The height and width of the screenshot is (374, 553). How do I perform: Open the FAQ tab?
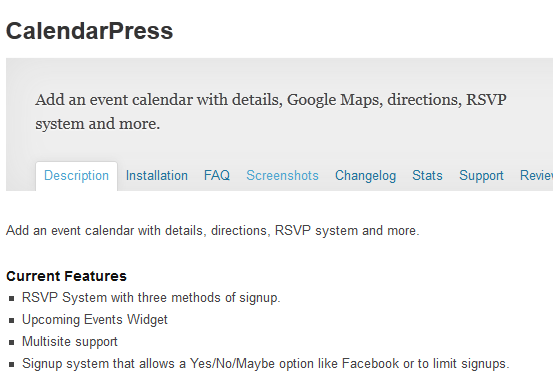[x=217, y=175]
